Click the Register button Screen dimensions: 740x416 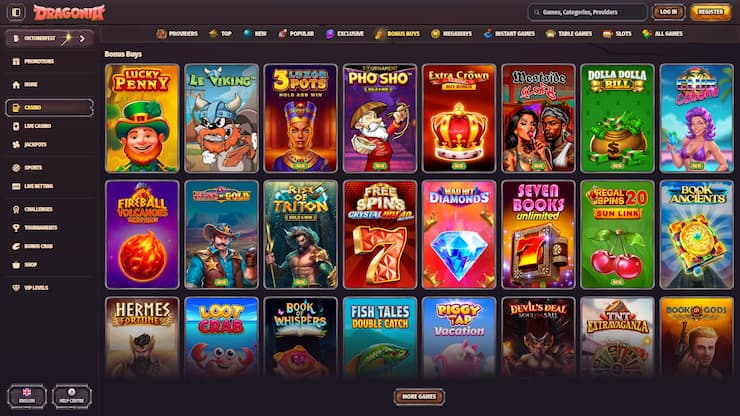click(x=710, y=12)
